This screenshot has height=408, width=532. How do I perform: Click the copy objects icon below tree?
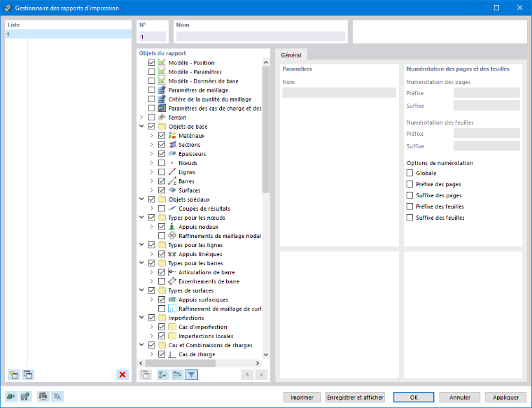tap(146, 375)
